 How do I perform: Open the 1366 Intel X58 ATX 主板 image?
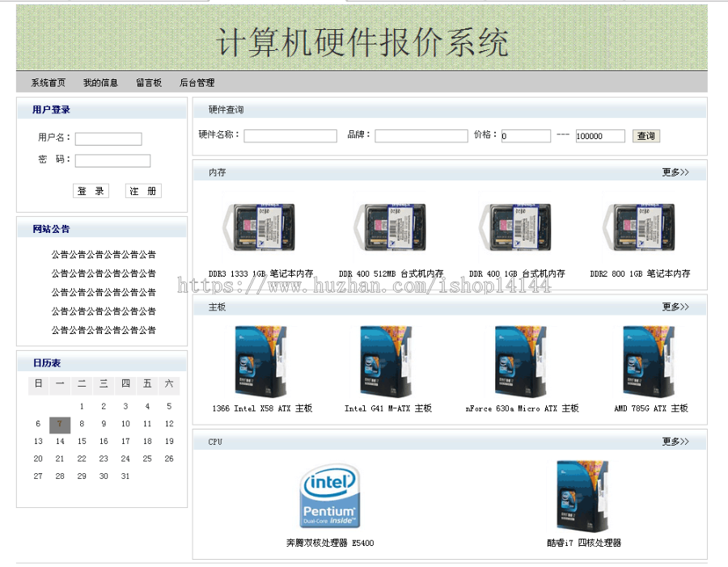[260, 362]
